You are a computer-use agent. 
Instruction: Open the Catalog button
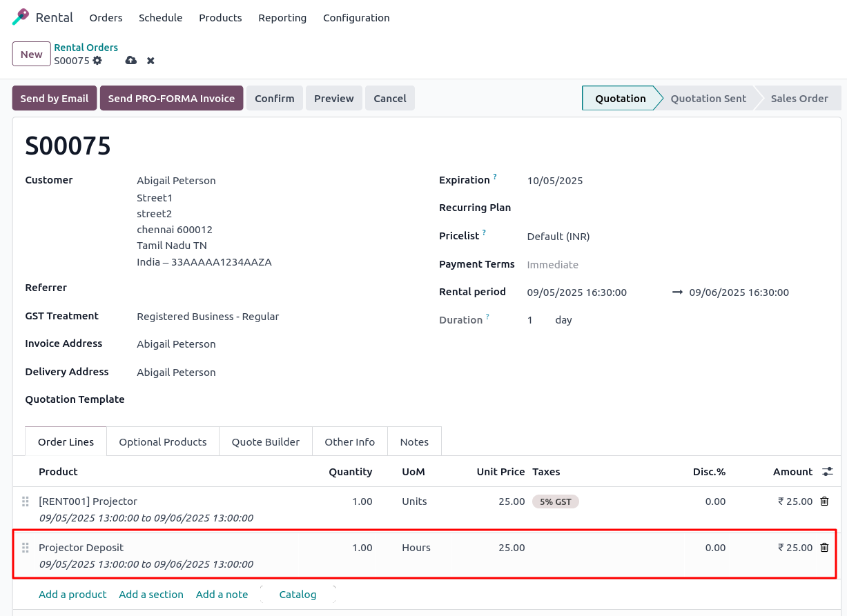(x=298, y=595)
